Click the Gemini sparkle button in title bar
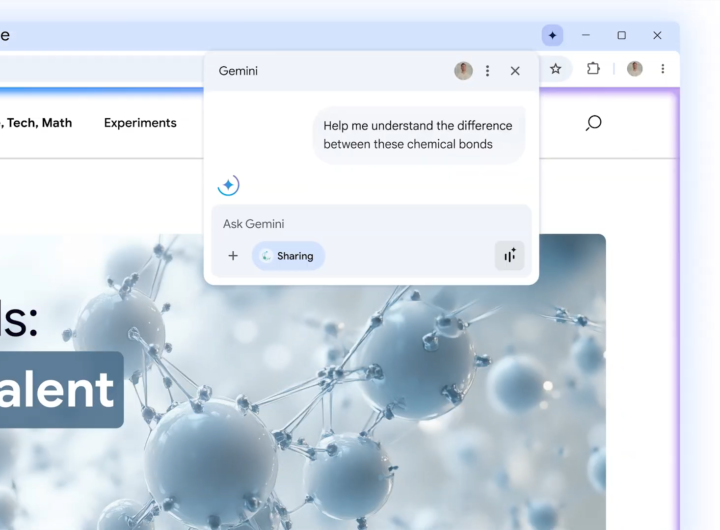 [x=552, y=35]
